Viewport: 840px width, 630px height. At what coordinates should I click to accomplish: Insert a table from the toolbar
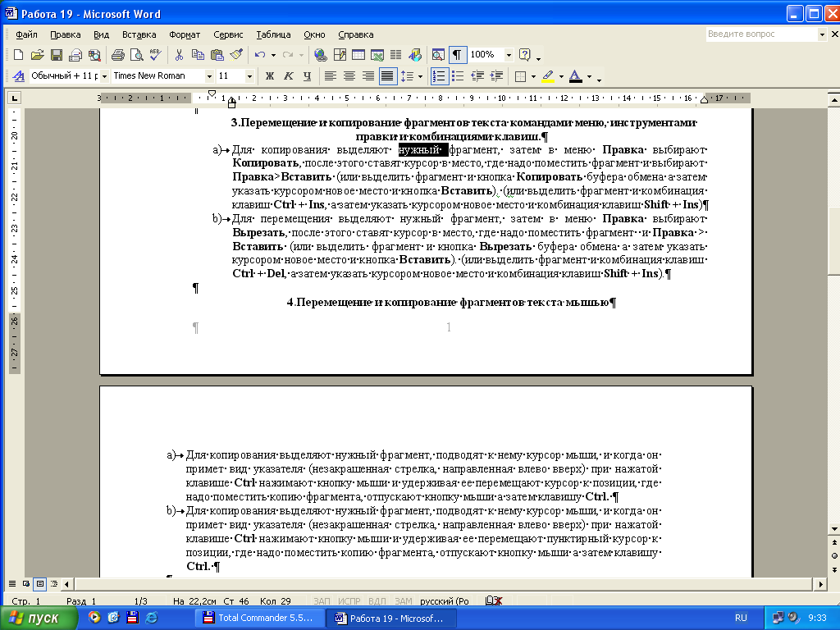coord(358,55)
